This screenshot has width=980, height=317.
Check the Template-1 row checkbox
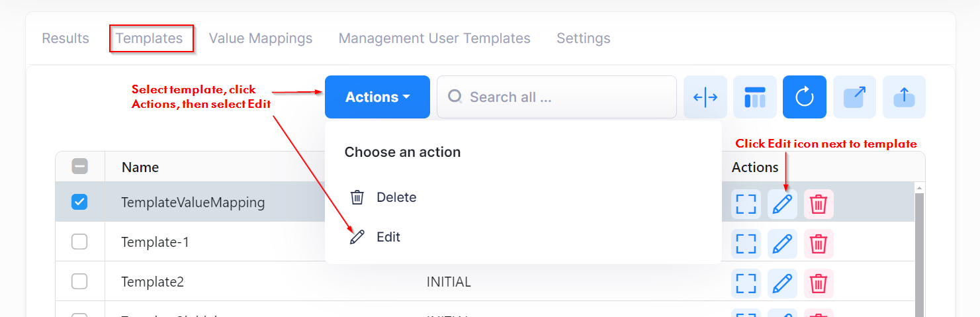79,242
